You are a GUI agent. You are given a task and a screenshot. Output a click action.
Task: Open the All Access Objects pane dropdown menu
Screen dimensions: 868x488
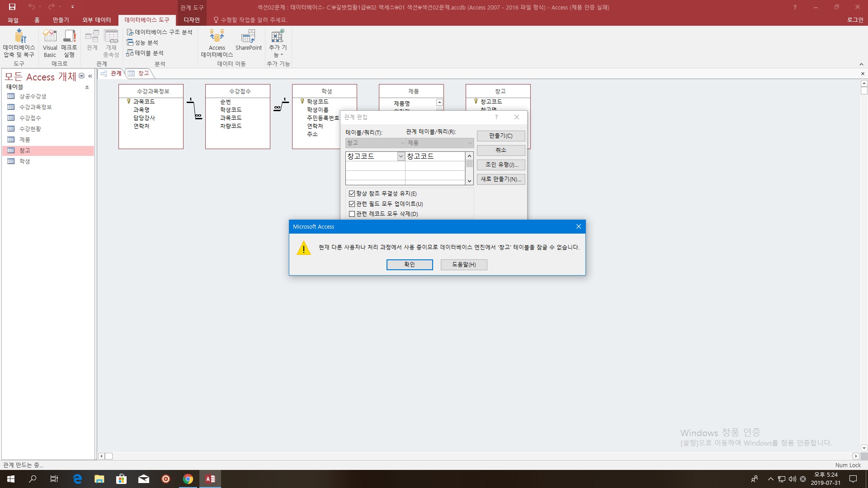(x=82, y=76)
